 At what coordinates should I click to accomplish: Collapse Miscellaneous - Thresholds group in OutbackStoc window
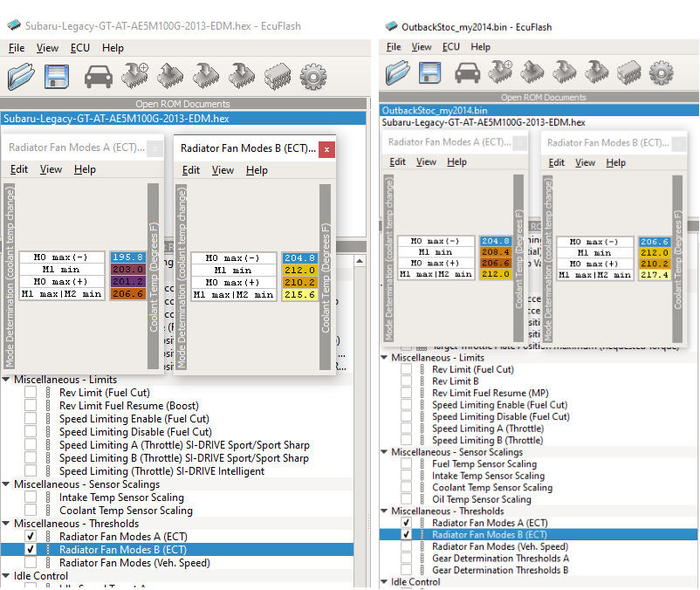click(x=385, y=511)
